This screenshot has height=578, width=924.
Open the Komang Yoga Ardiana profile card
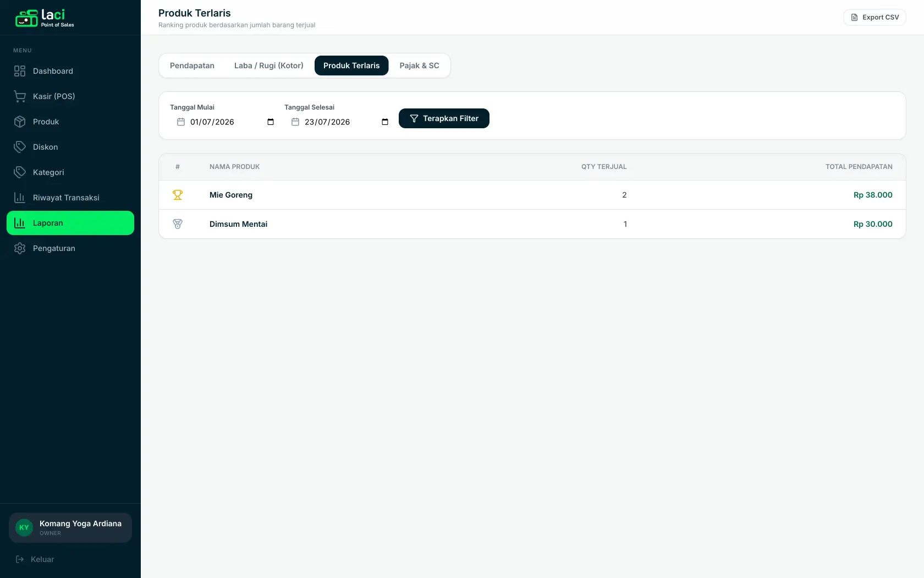70,527
